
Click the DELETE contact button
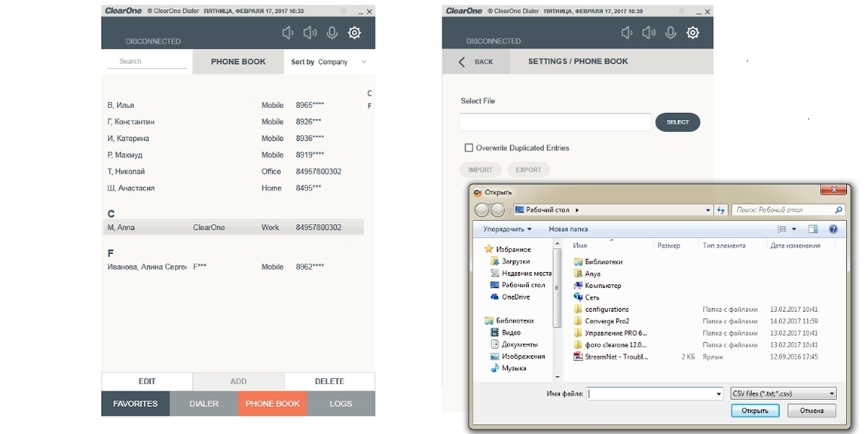point(329,381)
